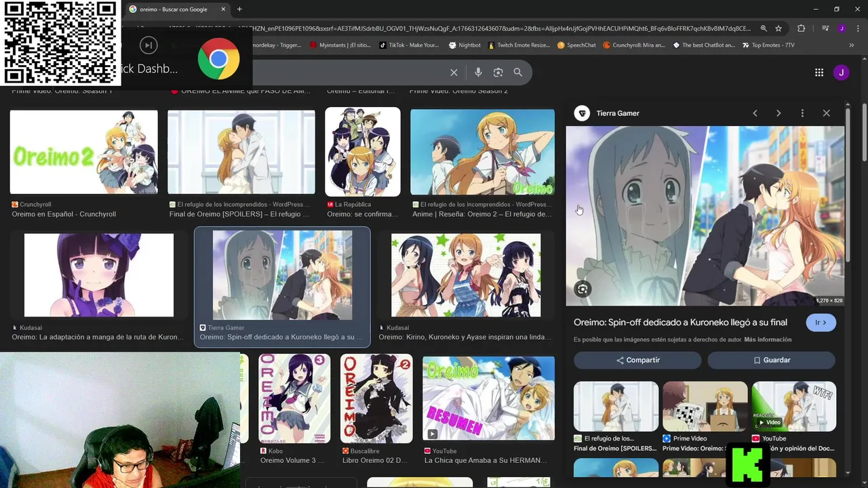This screenshot has height=488, width=868.
Task: Open the Más información link
Action: click(768, 340)
